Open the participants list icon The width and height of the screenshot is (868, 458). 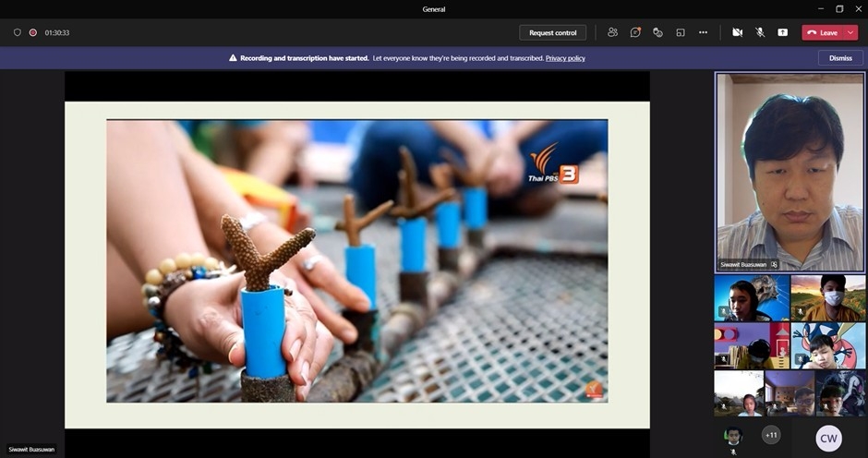[612, 32]
